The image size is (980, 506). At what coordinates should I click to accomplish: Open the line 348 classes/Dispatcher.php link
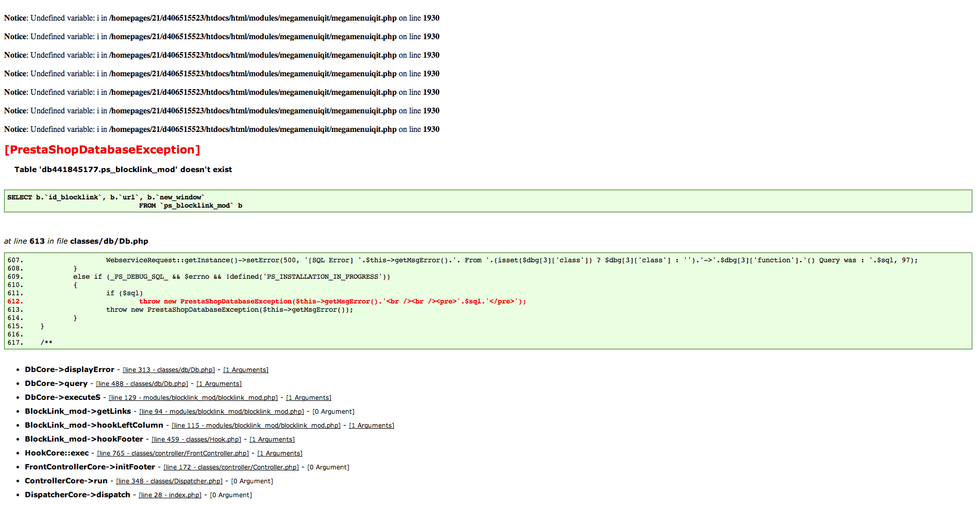click(x=170, y=481)
